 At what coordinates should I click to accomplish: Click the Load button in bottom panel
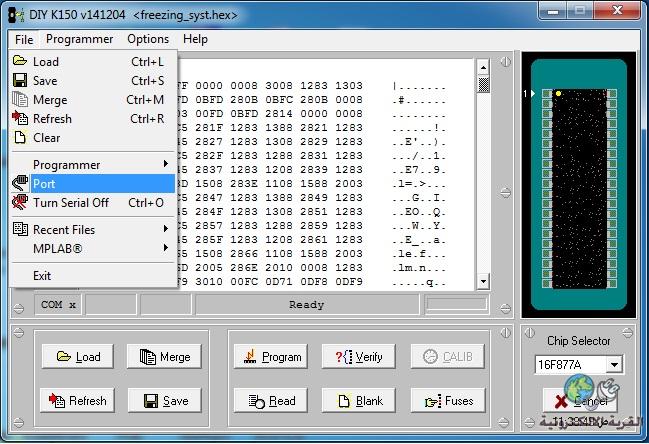pyautogui.click(x=77, y=356)
